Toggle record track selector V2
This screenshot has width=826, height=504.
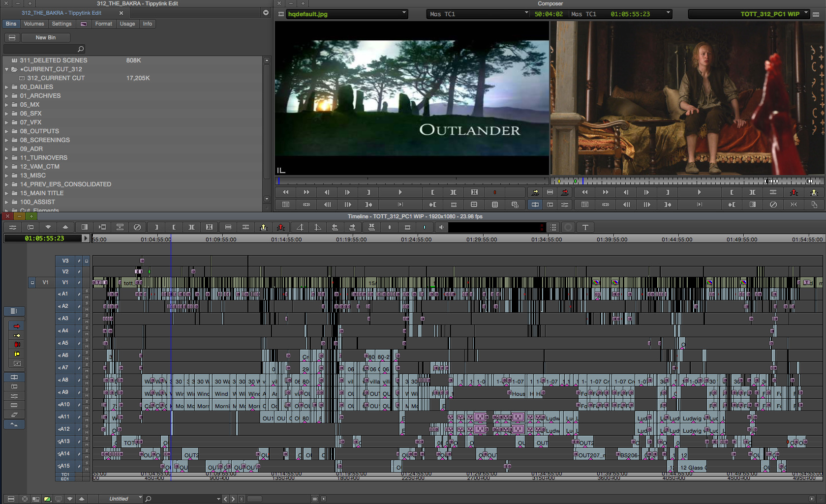click(65, 271)
